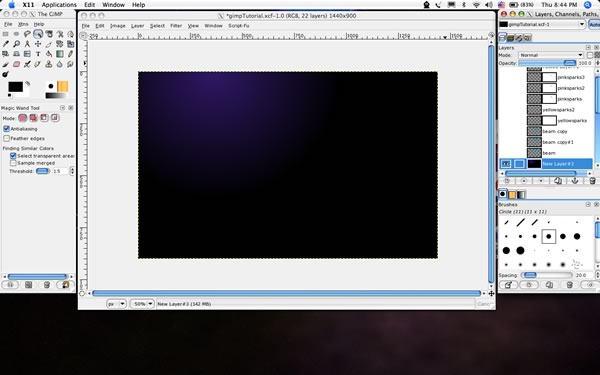Select the Text tool
This screenshot has height=375, width=600.
(x=38, y=54)
